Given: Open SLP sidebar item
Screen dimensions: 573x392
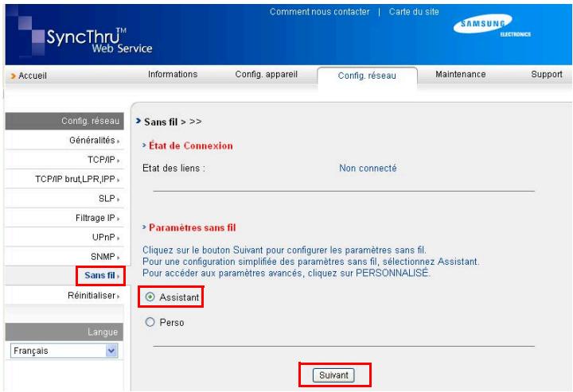Looking at the screenshot, I should (x=107, y=199).
